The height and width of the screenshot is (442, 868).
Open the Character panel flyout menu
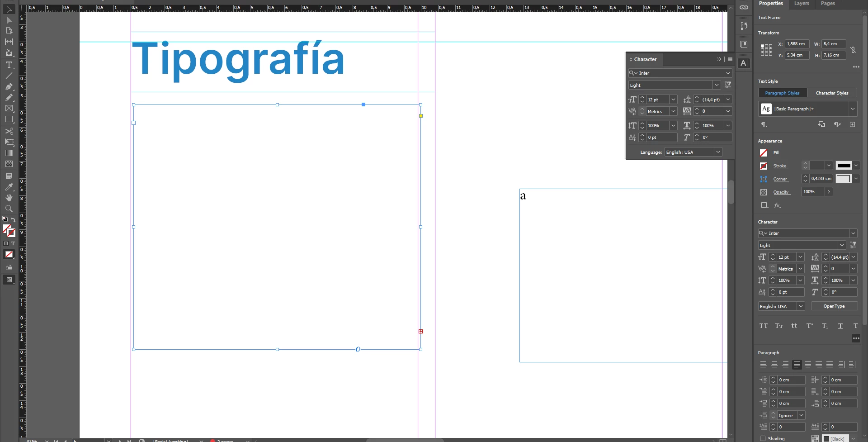730,59
